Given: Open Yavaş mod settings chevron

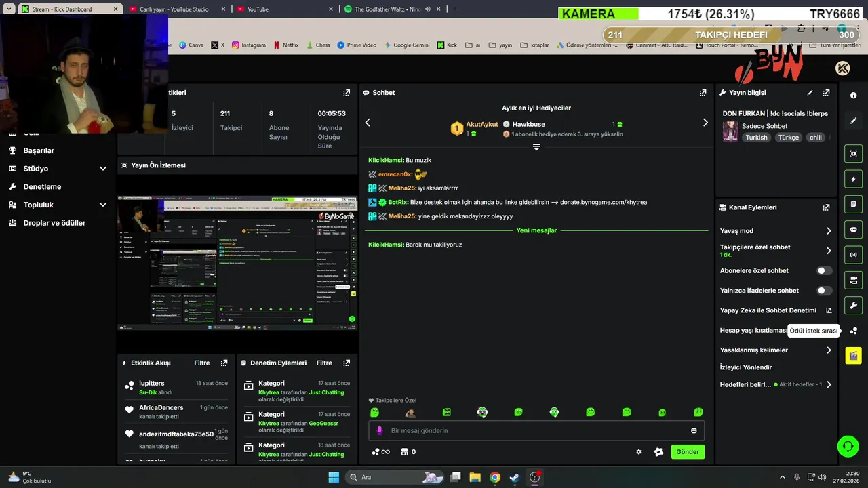Looking at the screenshot, I should point(829,231).
